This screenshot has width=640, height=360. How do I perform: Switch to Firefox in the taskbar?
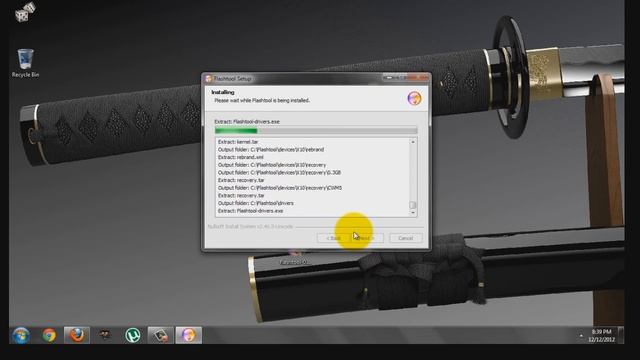pos(77,335)
